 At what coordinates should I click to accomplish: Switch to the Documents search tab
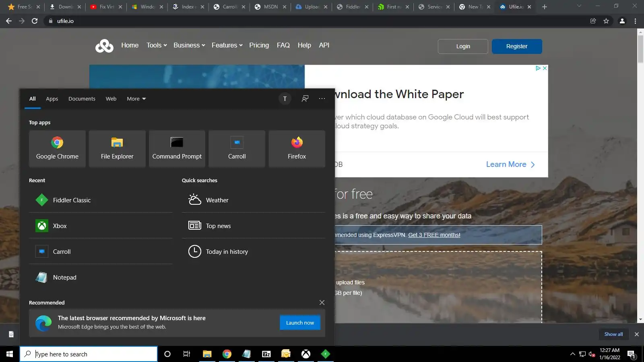pos(82,99)
